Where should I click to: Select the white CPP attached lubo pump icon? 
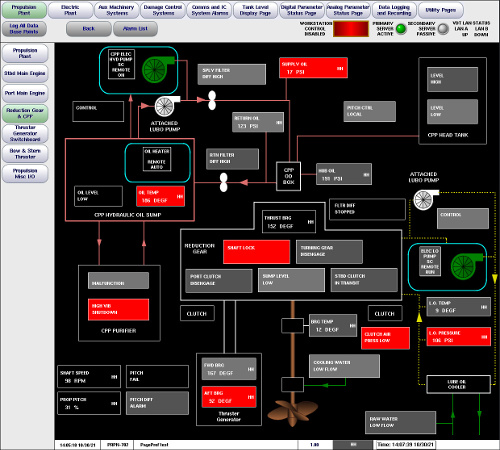point(166,106)
